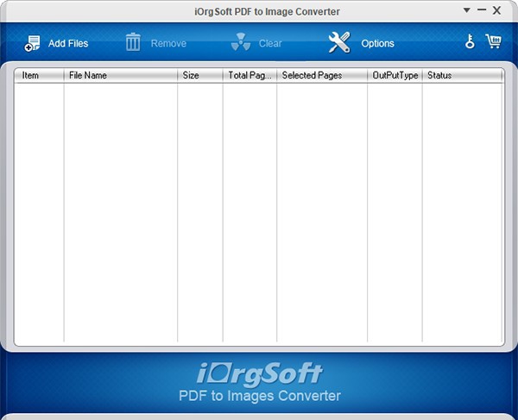
Task: Open the shopping cart purchase icon
Action: click(x=493, y=41)
